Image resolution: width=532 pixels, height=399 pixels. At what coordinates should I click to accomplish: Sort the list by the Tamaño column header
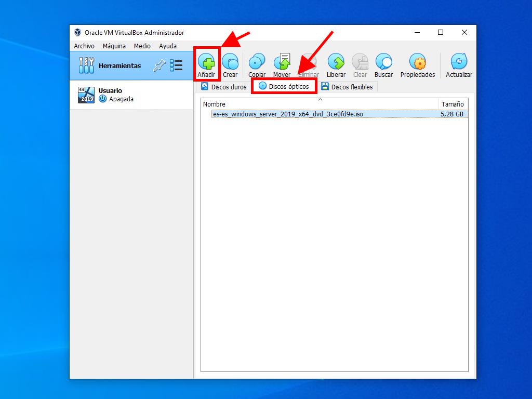point(453,104)
